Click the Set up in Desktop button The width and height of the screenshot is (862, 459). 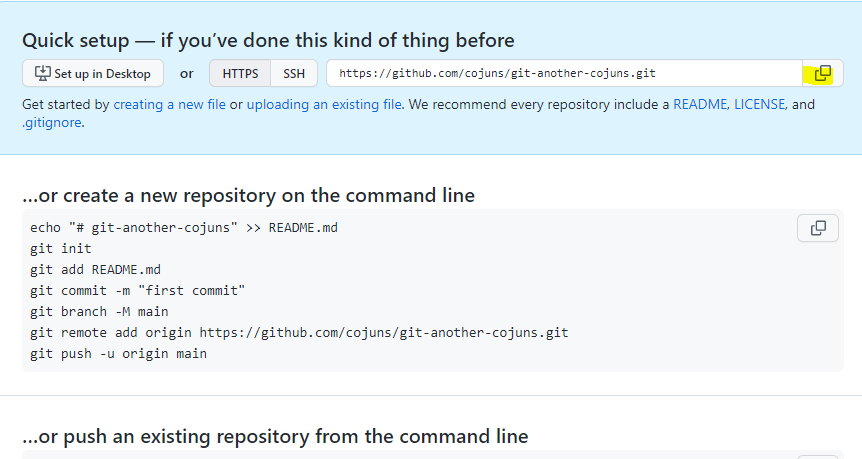(93, 73)
